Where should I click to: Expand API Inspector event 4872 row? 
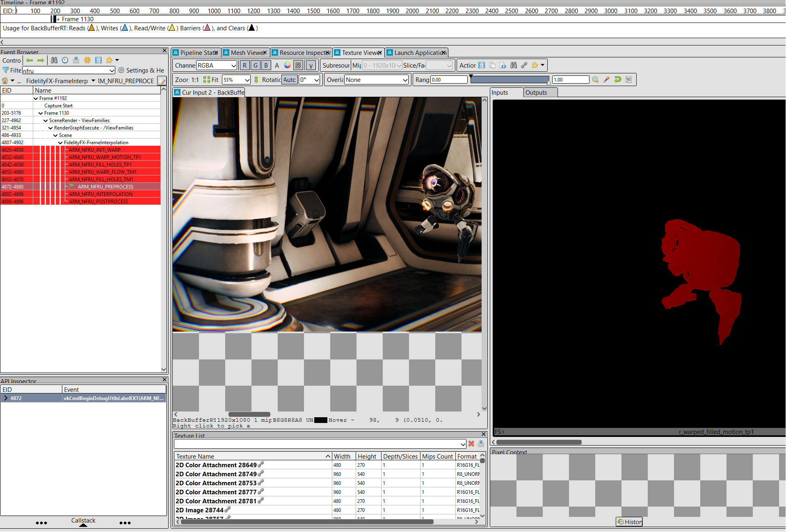click(5, 398)
